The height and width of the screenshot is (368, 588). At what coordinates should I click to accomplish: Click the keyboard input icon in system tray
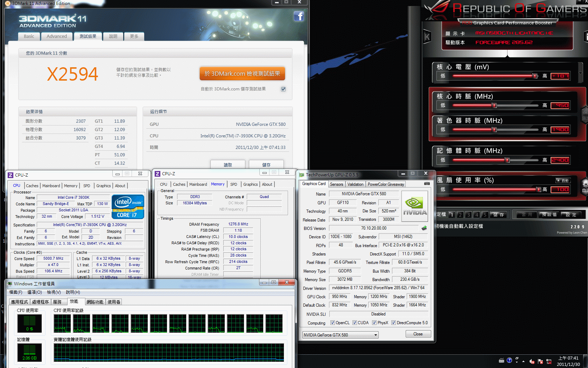click(502, 361)
